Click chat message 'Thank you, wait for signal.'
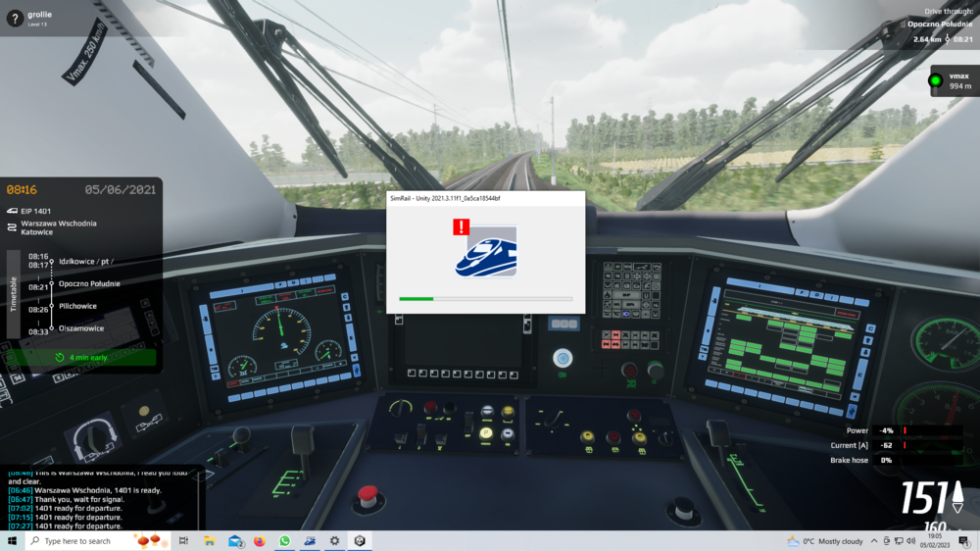Image resolution: width=980 pixels, height=551 pixels. coord(79,499)
